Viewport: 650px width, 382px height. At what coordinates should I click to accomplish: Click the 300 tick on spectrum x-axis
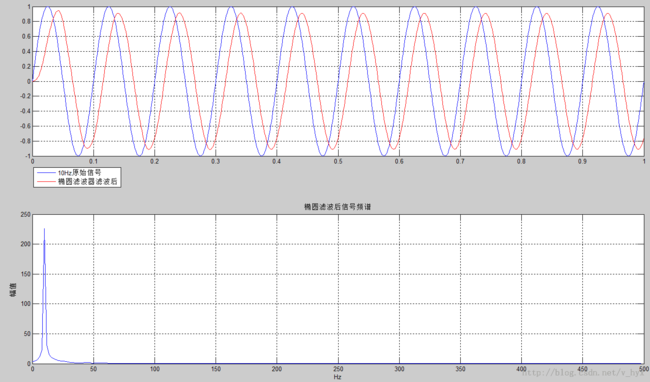pos(399,369)
